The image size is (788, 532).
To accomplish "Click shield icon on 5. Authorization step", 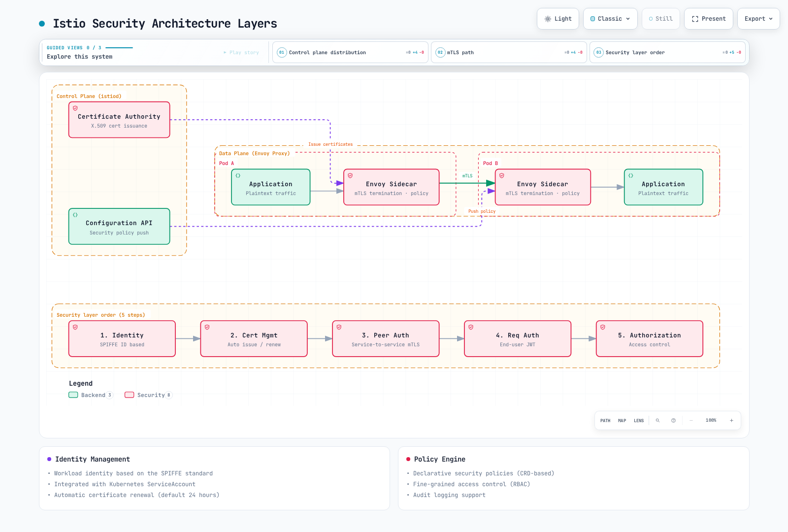I will tap(603, 327).
